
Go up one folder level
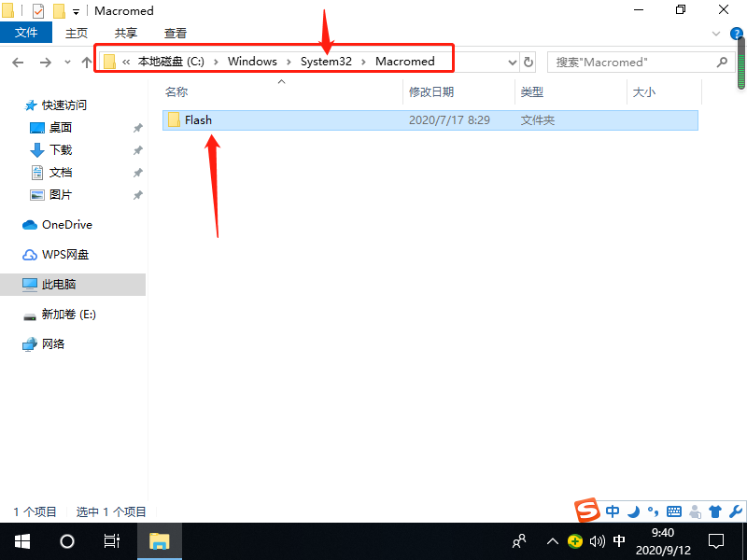coord(87,63)
